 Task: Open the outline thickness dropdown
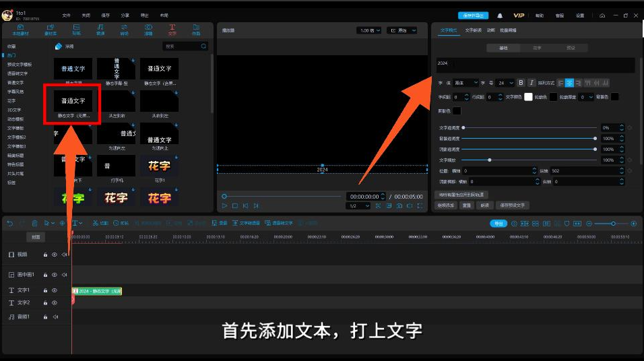tap(586, 98)
